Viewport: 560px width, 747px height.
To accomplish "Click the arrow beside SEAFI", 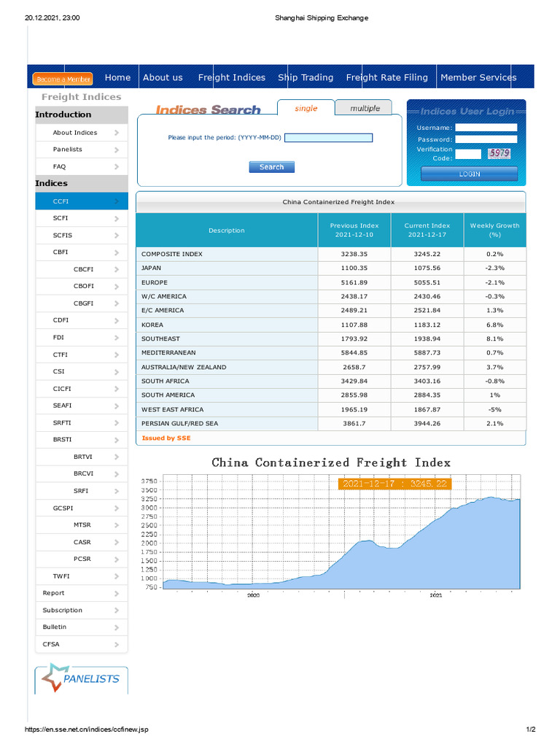I will point(117,406).
